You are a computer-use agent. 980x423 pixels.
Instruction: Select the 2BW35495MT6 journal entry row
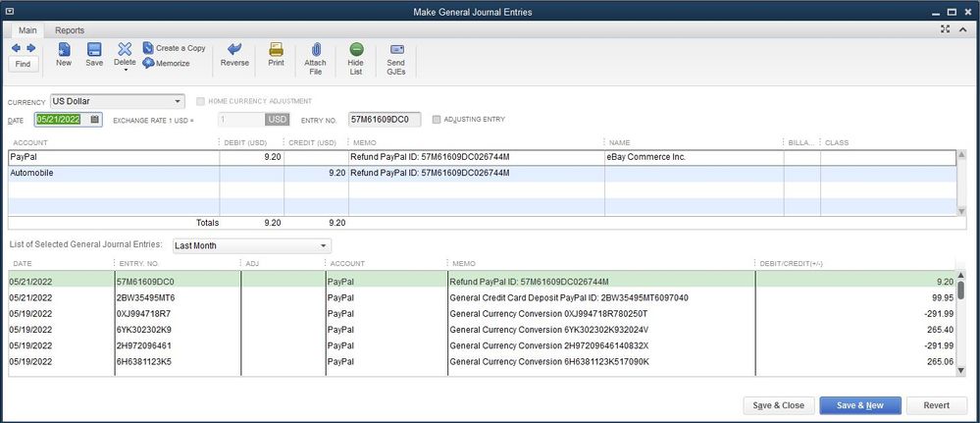click(x=145, y=297)
